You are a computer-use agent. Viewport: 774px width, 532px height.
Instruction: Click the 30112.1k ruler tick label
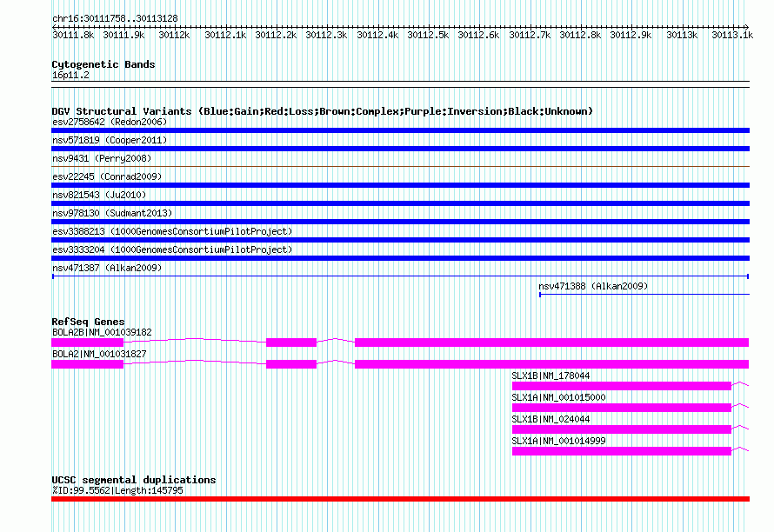(225, 35)
